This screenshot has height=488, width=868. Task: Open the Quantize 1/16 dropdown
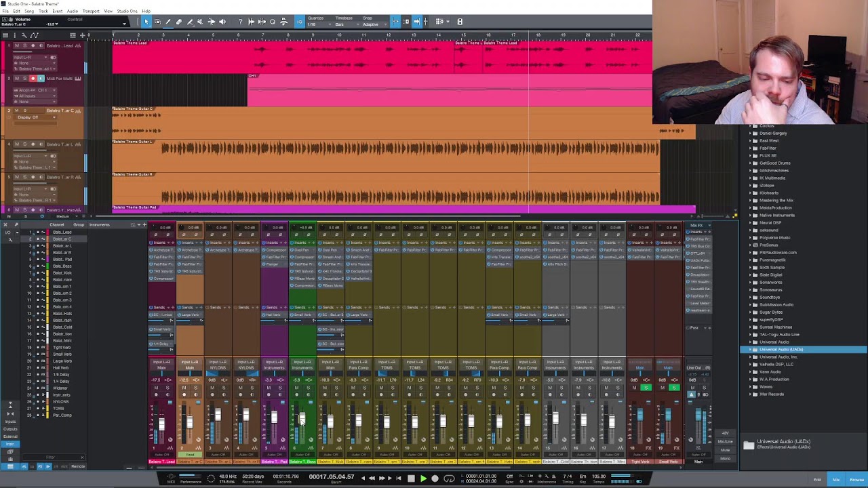click(x=319, y=24)
